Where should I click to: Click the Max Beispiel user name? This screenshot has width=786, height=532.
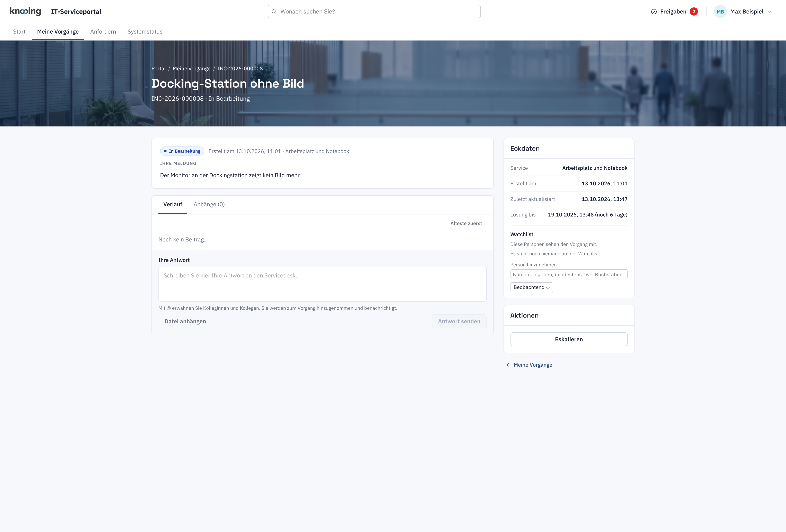click(x=746, y=12)
